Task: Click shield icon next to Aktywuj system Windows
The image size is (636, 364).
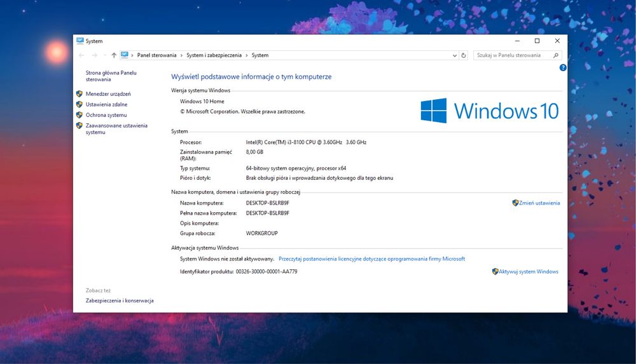Action: (x=495, y=272)
